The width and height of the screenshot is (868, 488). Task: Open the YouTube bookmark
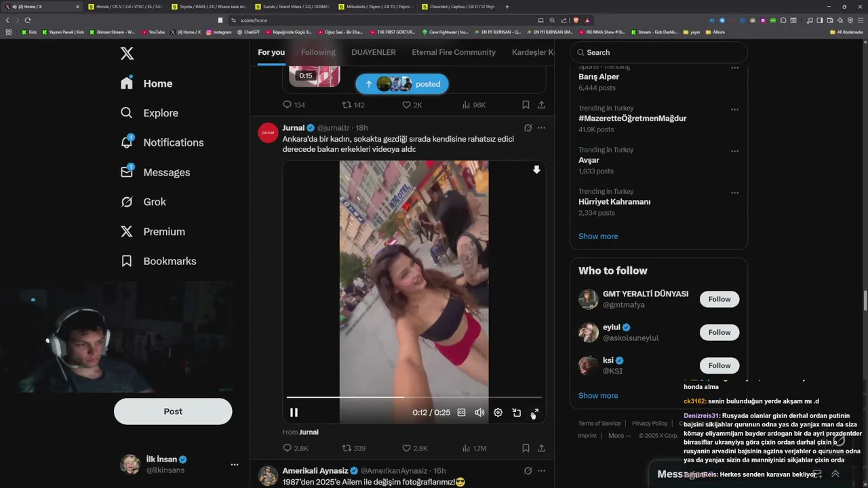pyautogui.click(x=153, y=32)
